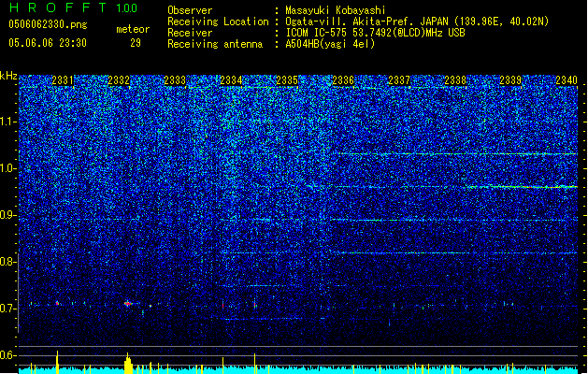Click the bright meteor echo near 2332

click(128, 303)
